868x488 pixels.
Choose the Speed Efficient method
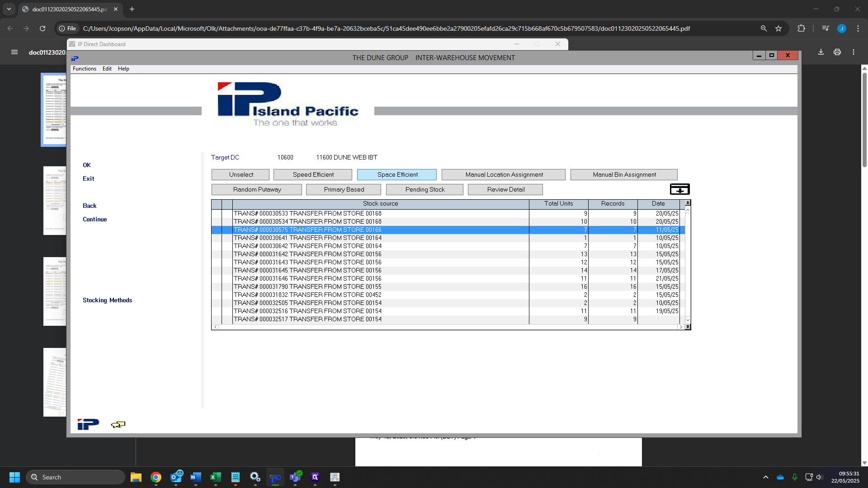pos(313,174)
